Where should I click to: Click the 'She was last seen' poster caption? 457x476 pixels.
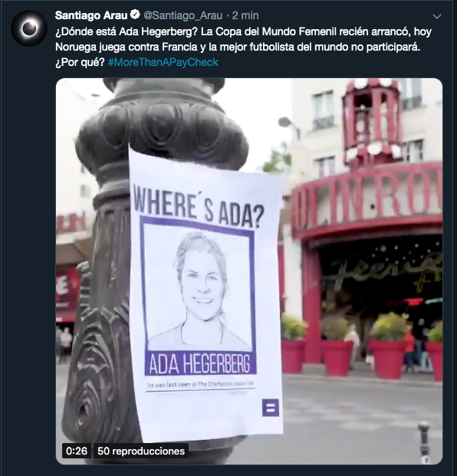pos(200,384)
